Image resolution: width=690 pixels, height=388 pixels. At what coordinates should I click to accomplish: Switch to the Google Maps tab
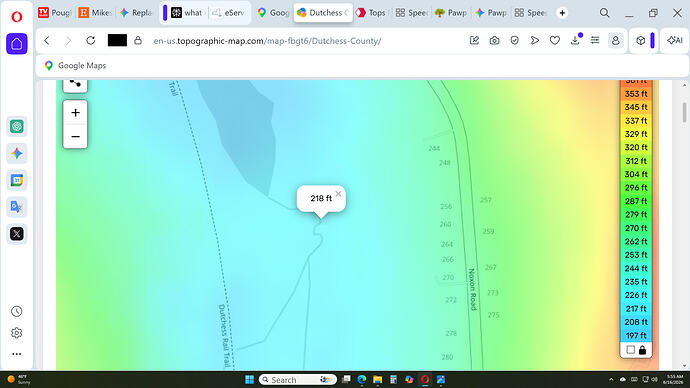[273, 13]
